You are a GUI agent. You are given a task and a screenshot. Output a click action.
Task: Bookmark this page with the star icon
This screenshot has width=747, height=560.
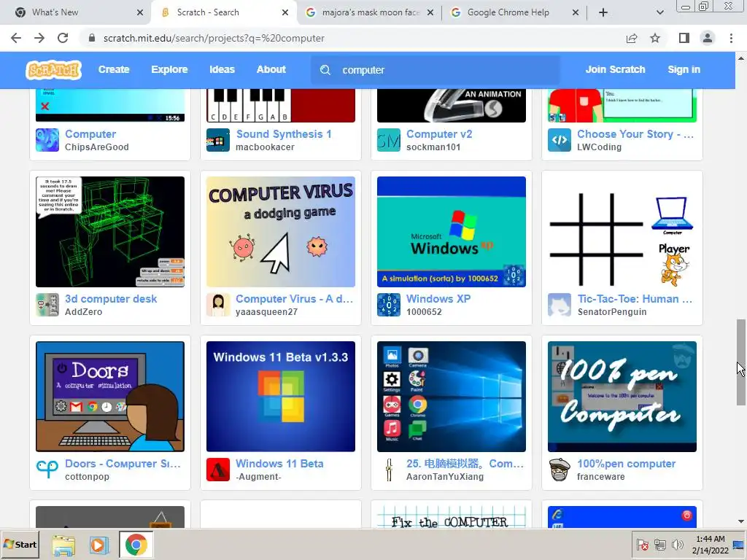655,38
